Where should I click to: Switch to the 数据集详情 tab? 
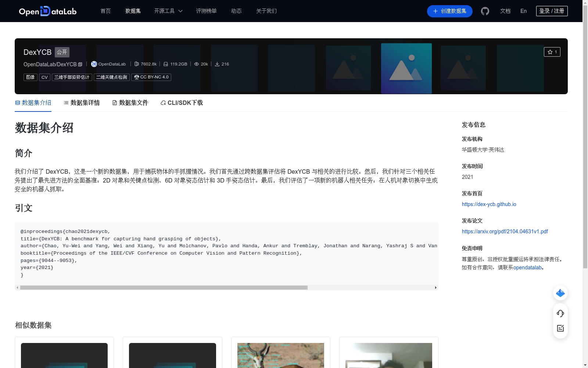click(82, 103)
